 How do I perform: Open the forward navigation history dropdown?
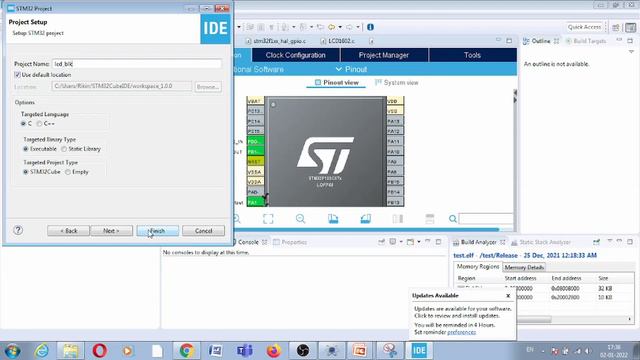pyautogui.click(x=358, y=27)
